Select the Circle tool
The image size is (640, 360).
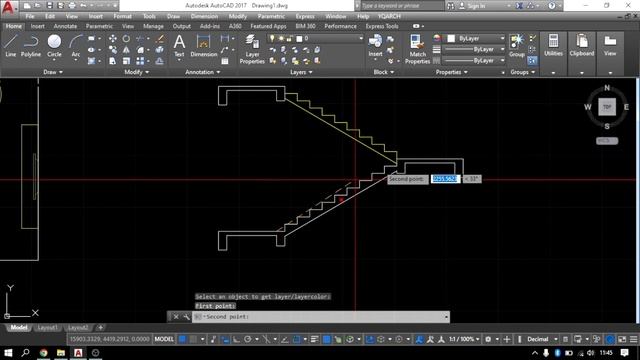pos(54,45)
